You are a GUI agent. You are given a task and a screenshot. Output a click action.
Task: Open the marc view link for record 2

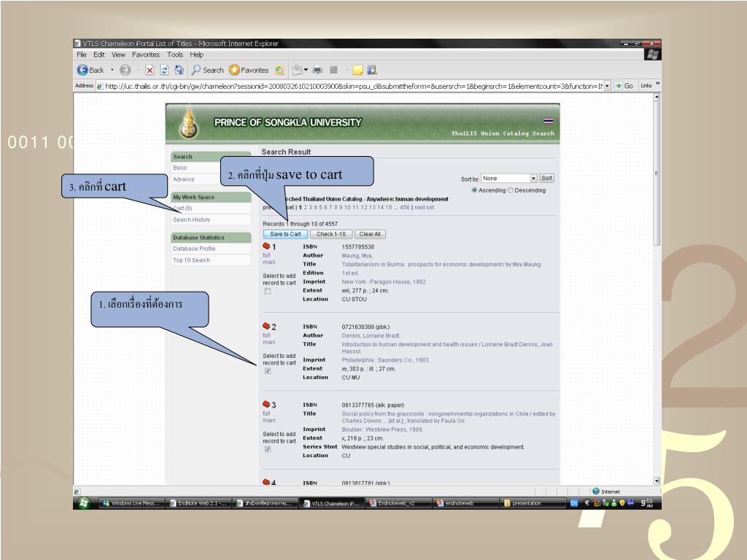click(x=269, y=343)
